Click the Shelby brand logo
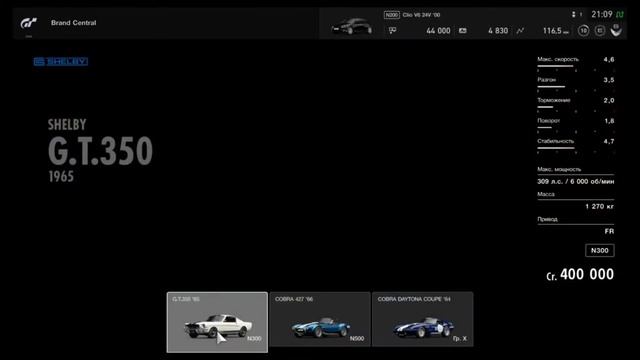 (x=61, y=62)
